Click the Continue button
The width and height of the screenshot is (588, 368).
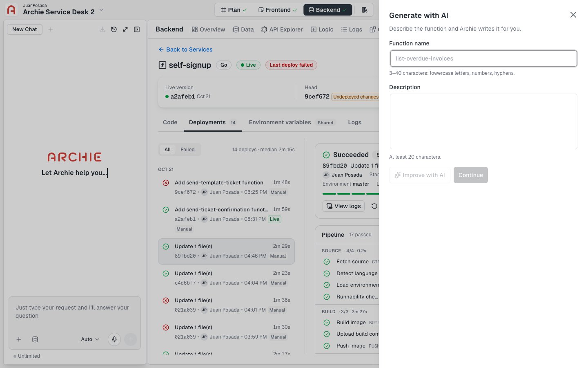(x=471, y=175)
